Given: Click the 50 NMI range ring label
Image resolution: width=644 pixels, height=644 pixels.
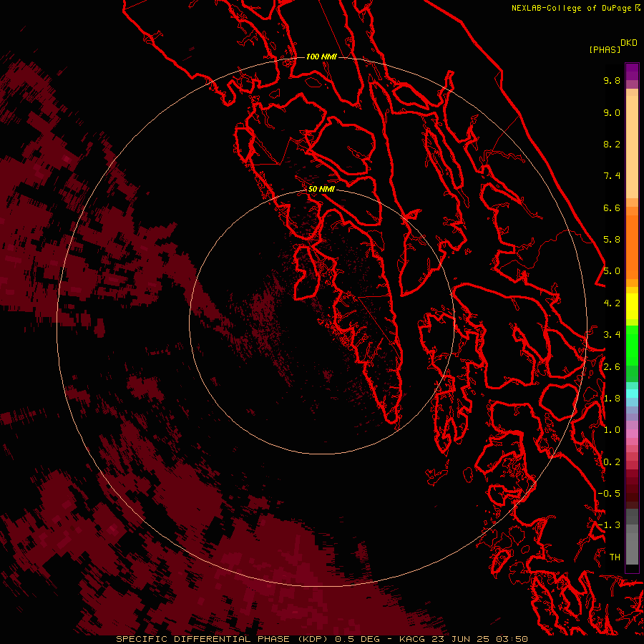Looking at the screenshot, I should coord(321,189).
